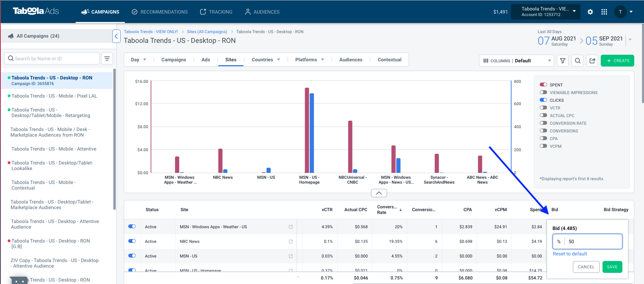The height and width of the screenshot is (284, 644).
Task: Switch to the Audiences report tab
Action: (351, 60)
